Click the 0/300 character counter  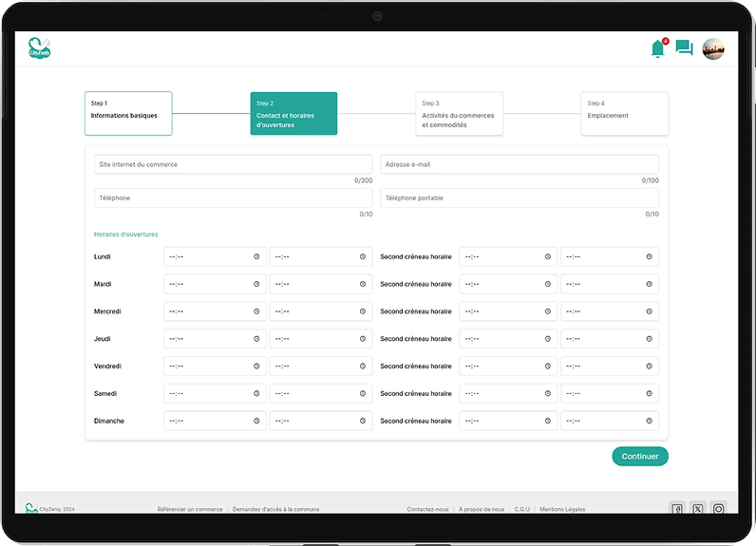[364, 180]
